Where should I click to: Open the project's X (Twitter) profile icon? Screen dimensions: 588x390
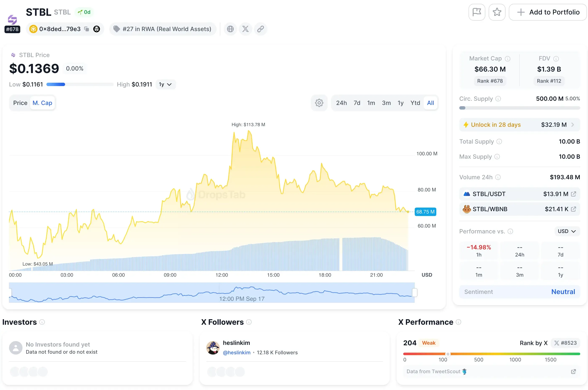(x=245, y=29)
